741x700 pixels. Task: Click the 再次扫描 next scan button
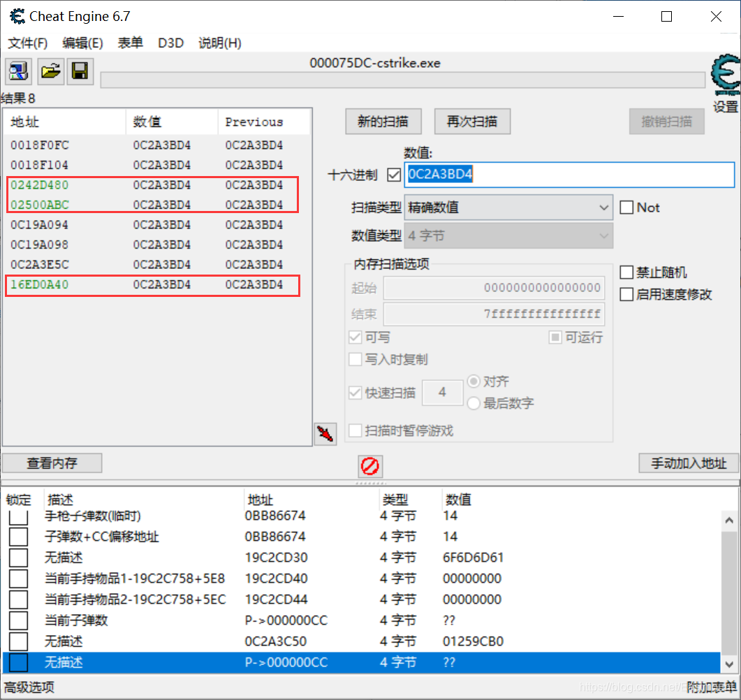(x=472, y=122)
